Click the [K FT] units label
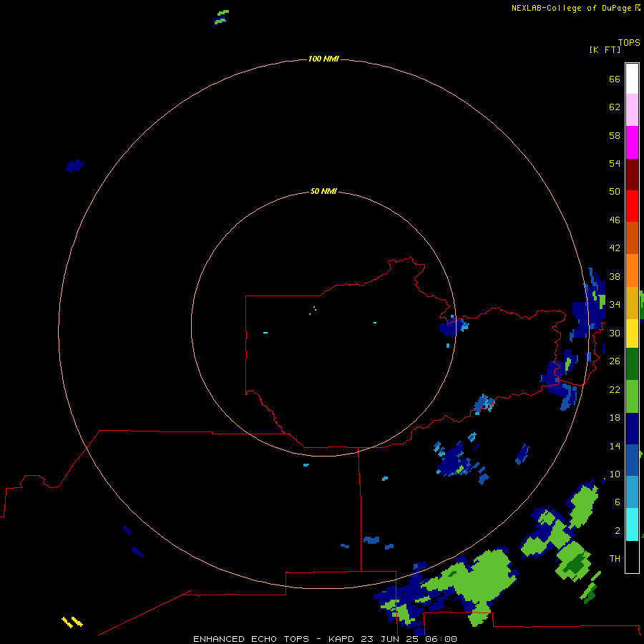The width and height of the screenshot is (644, 644). coord(605,49)
